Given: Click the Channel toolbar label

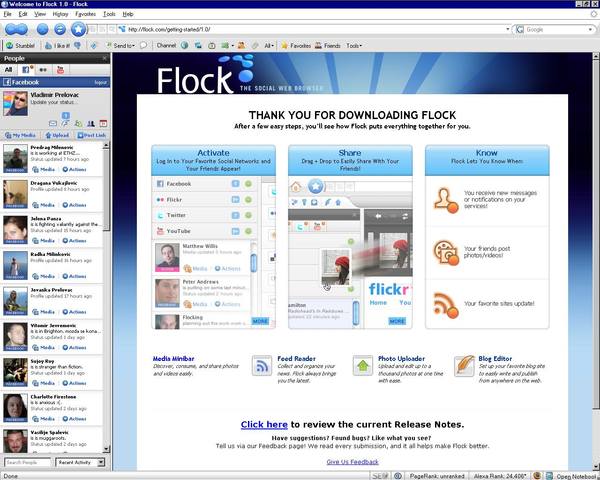Looking at the screenshot, I should coord(166,46).
